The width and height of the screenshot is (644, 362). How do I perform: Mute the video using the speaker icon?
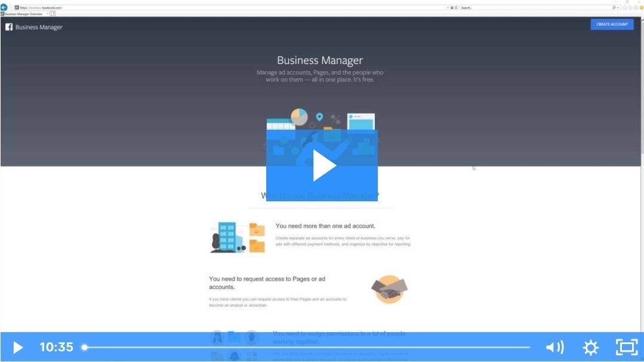554,348
